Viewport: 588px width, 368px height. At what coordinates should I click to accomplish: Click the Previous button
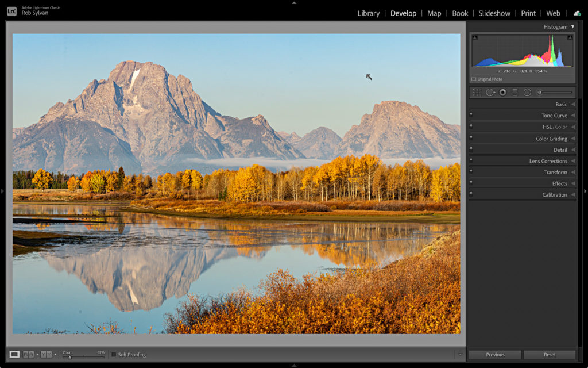[x=495, y=355]
